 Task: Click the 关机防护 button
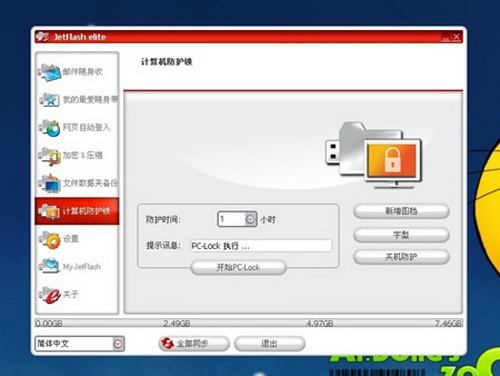401,257
